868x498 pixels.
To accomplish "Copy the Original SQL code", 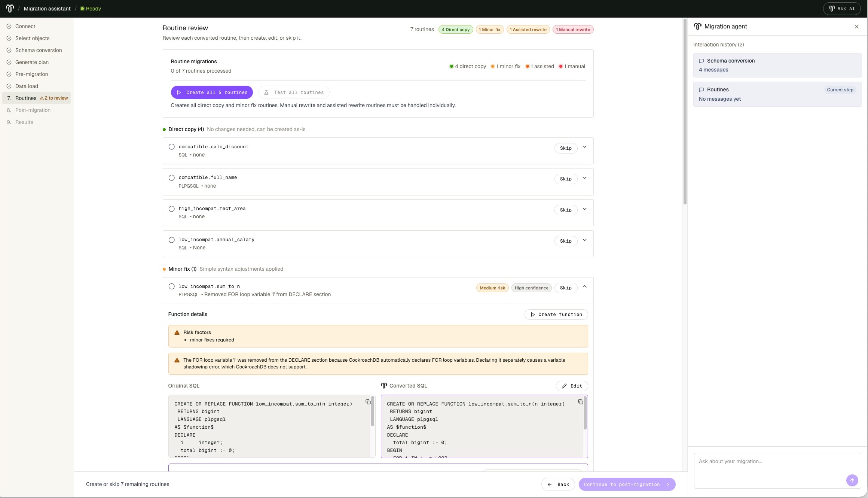I will 368,402.
